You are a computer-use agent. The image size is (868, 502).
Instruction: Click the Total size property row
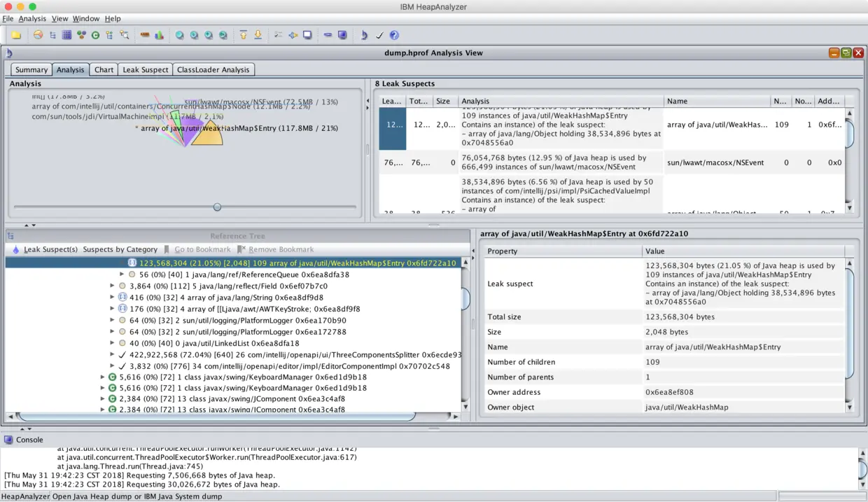[665, 317]
